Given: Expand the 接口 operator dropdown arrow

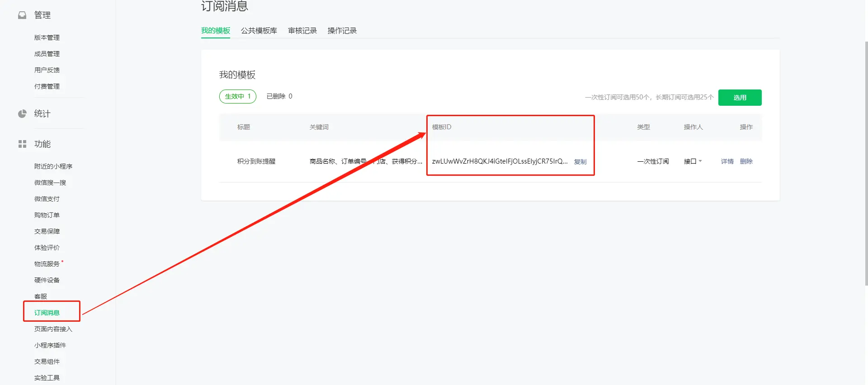Looking at the screenshot, I should [x=700, y=161].
